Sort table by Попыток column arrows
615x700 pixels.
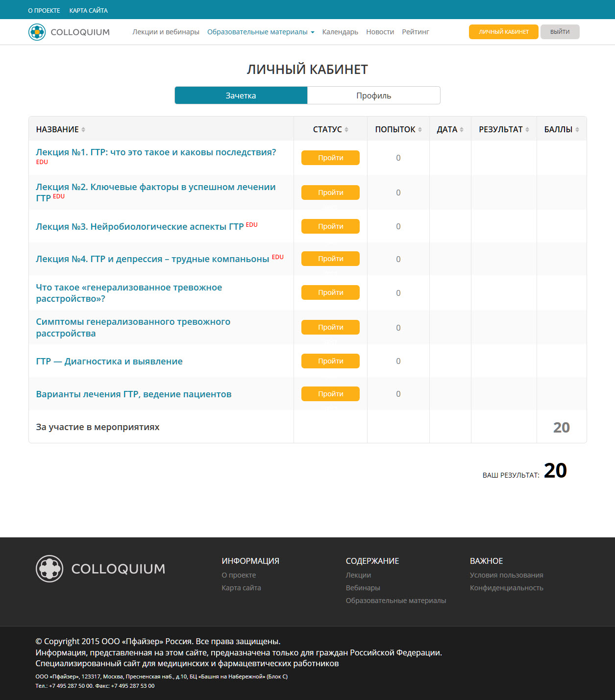[x=420, y=130]
